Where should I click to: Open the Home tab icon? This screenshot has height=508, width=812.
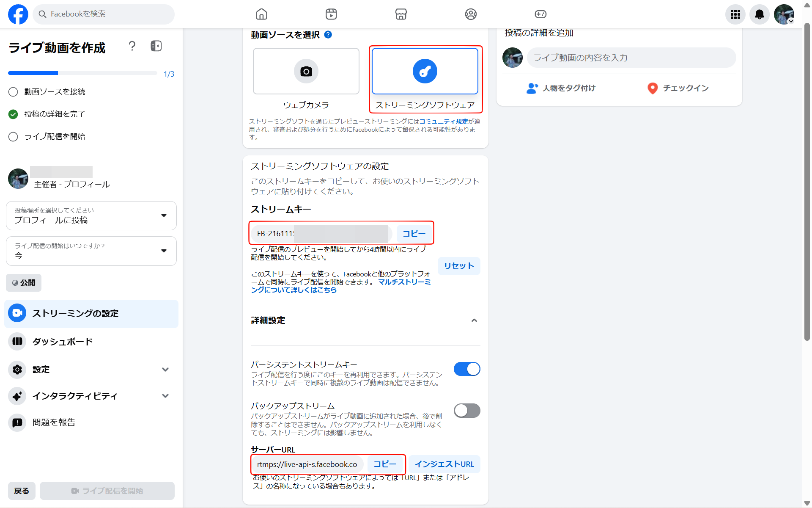(x=261, y=14)
